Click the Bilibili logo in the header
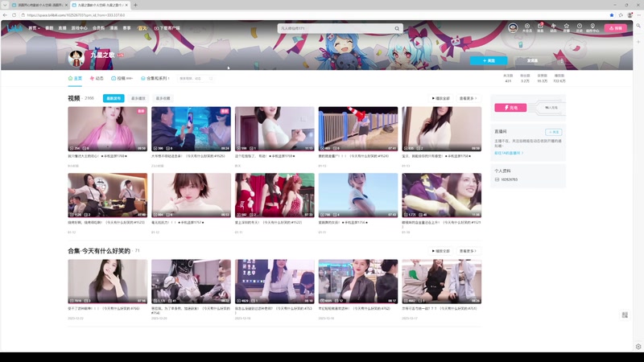This screenshot has height=362, width=644. (x=15, y=27)
